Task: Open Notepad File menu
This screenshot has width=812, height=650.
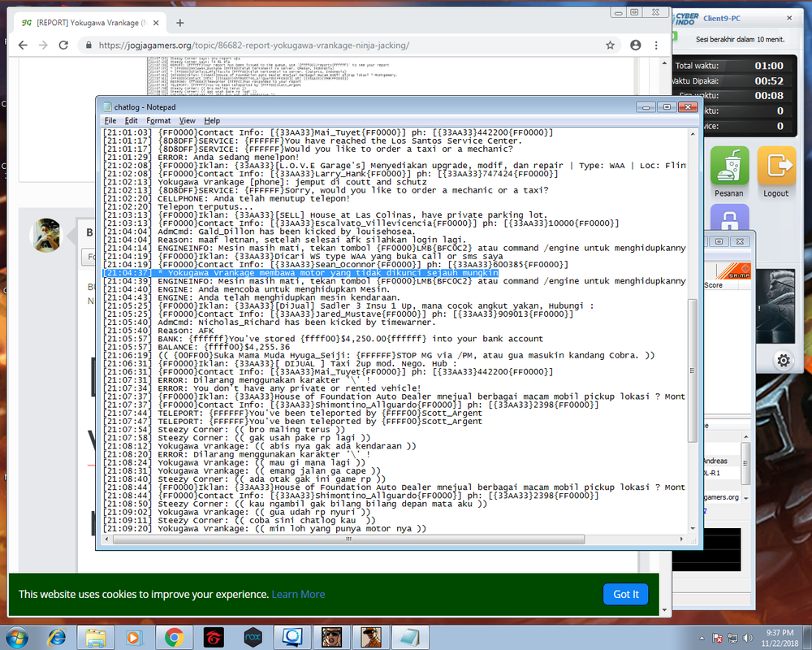Action: [110, 120]
